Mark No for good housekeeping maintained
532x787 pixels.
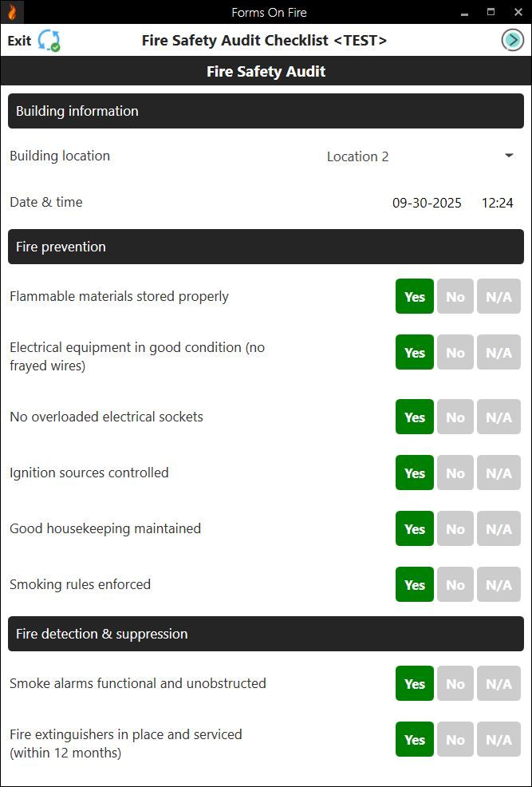455,528
